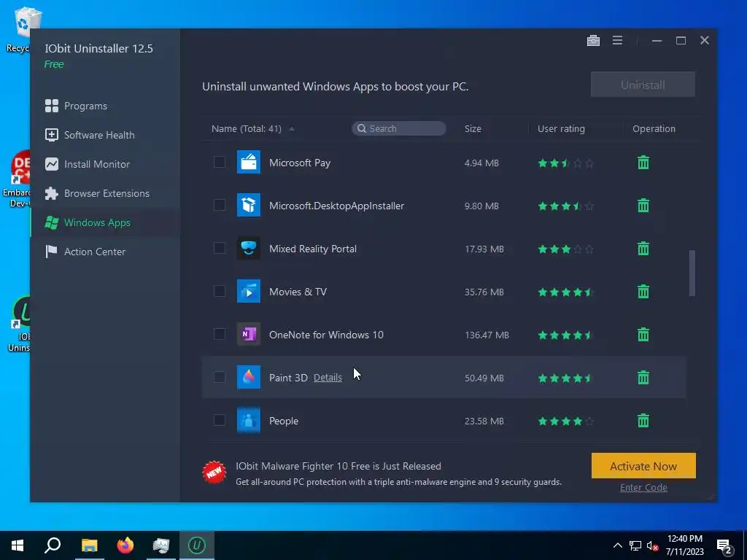Click the trash icon for Microsoft.DesktopAppInstaller
Image resolution: width=747 pixels, height=560 pixels.
pyautogui.click(x=643, y=206)
